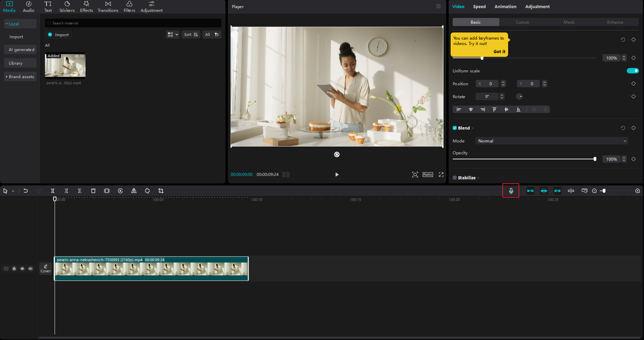Click the player fullscreen icon
This screenshot has height=340, width=644.
(441, 174)
